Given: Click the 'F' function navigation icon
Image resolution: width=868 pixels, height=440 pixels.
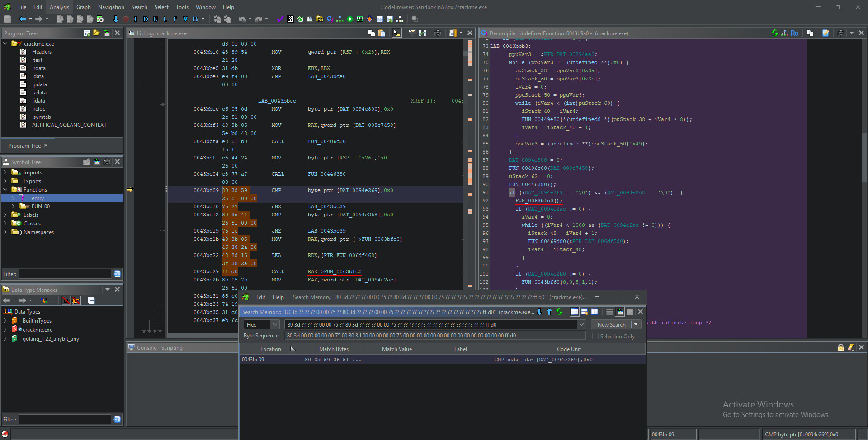Looking at the screenshot, I should pyautogui.click(x=175, y=19).
